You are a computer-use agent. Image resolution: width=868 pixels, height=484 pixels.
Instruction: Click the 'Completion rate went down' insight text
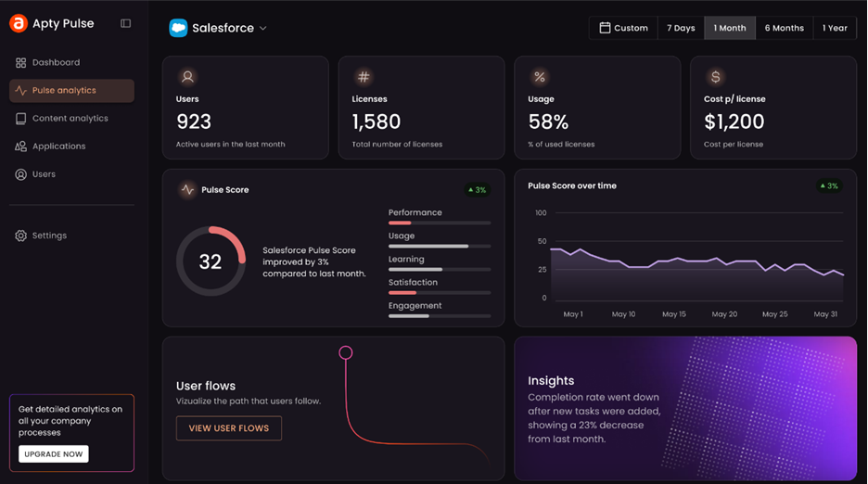(x=594, y=418)
